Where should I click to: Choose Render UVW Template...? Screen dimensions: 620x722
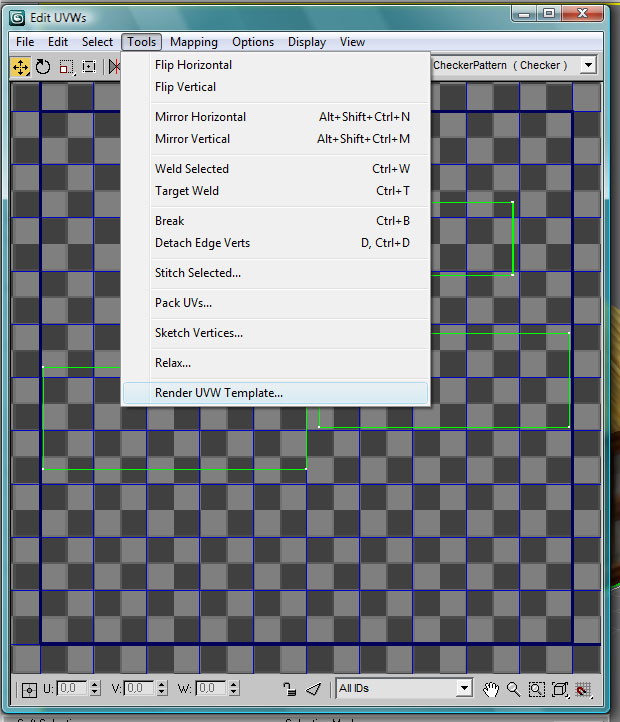coord(275,393)
